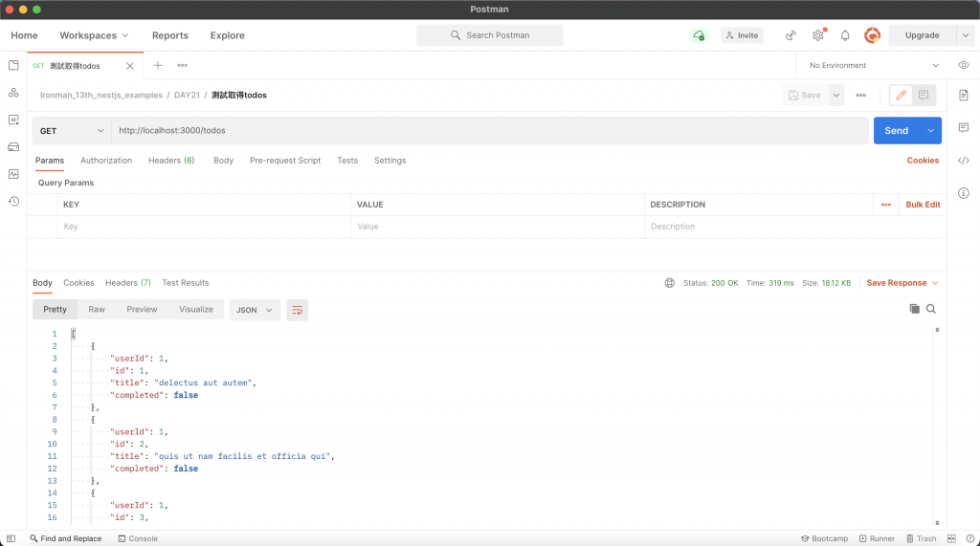The image size is (980, 546).
Task: Expand the Send button dropdown arrow
Action: 930,131
